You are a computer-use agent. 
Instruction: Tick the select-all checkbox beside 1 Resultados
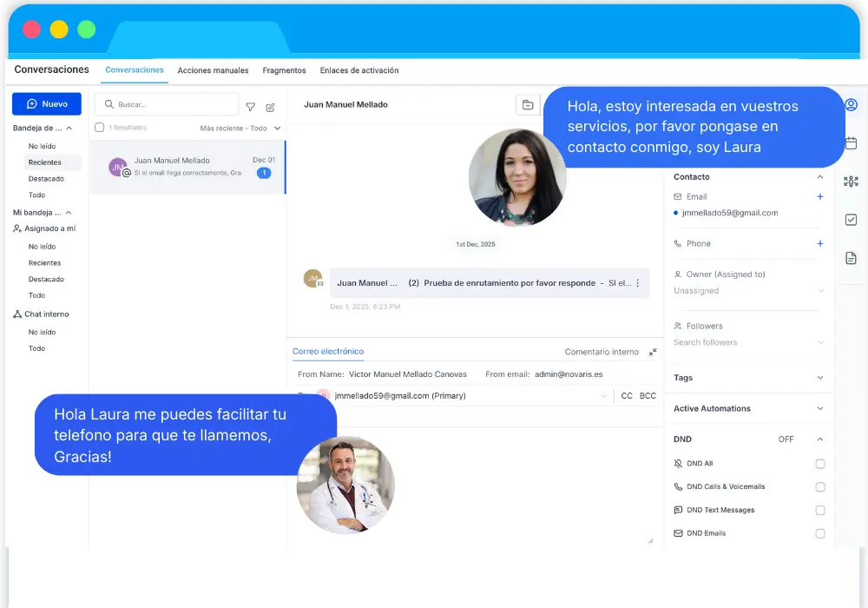[100, 128]
